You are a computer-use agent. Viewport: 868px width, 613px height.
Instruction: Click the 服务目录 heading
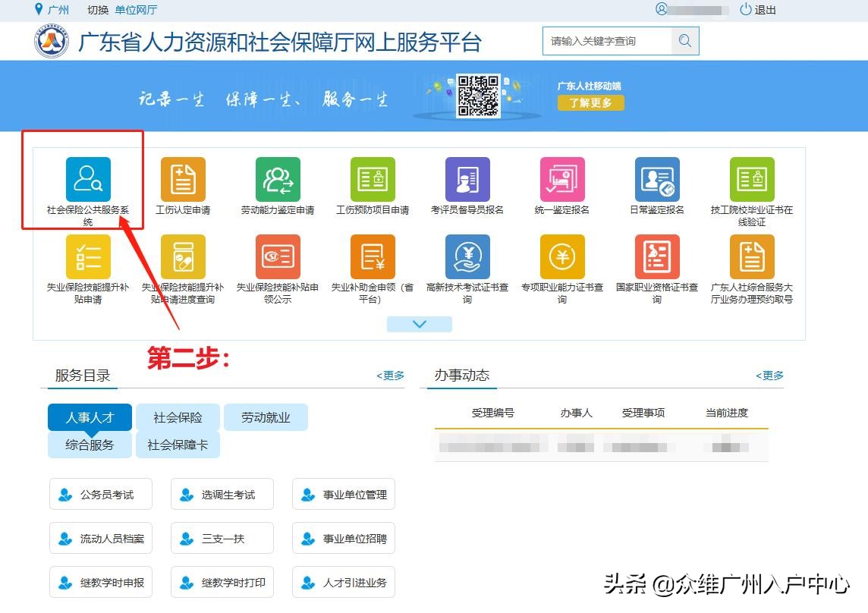(83, 376)
